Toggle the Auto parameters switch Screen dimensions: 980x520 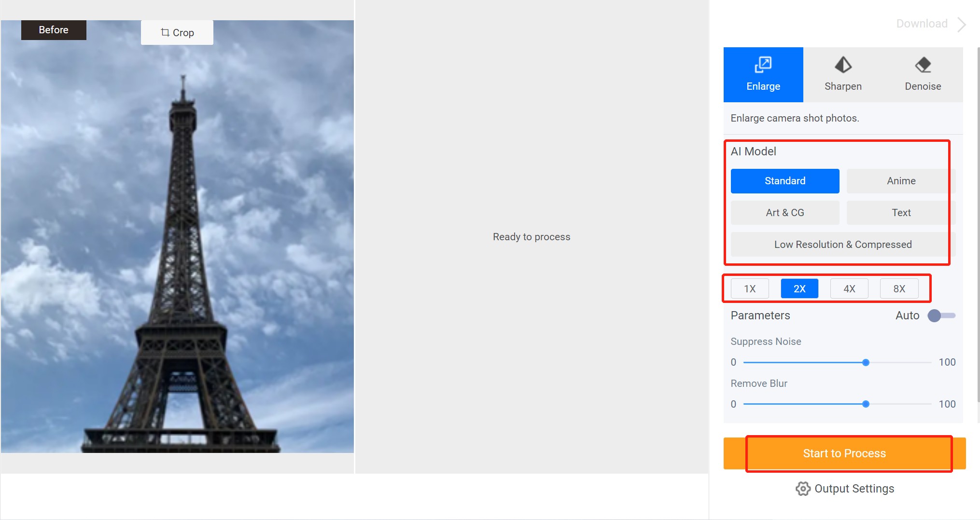point(941,315)
